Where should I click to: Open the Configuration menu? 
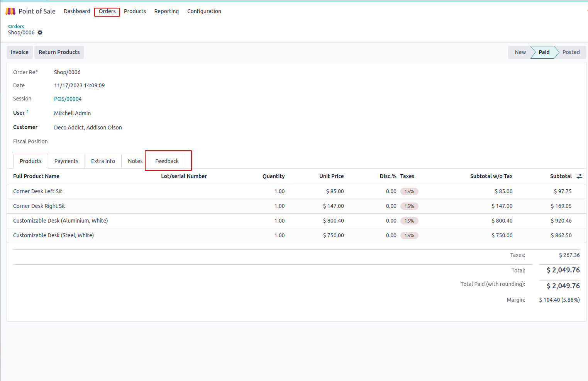pyautogui.click(x=204, y=11)
